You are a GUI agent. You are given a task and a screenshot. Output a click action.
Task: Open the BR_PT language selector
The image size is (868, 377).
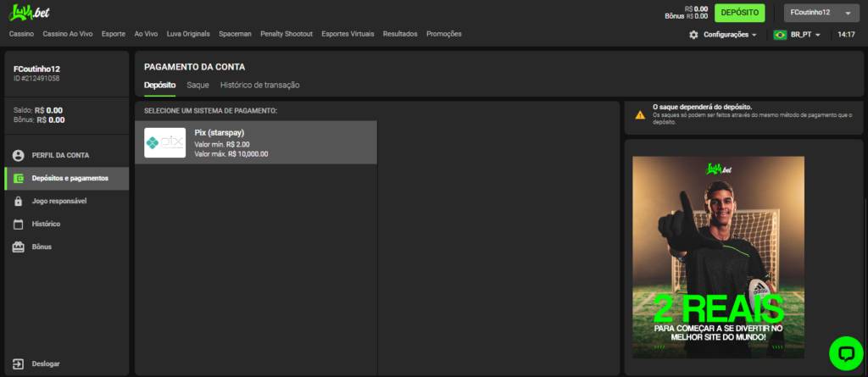[797, 35]
